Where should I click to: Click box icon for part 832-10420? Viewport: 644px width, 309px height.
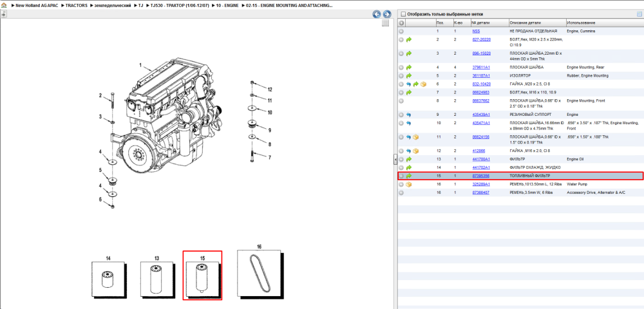click(x=424, y=84)
